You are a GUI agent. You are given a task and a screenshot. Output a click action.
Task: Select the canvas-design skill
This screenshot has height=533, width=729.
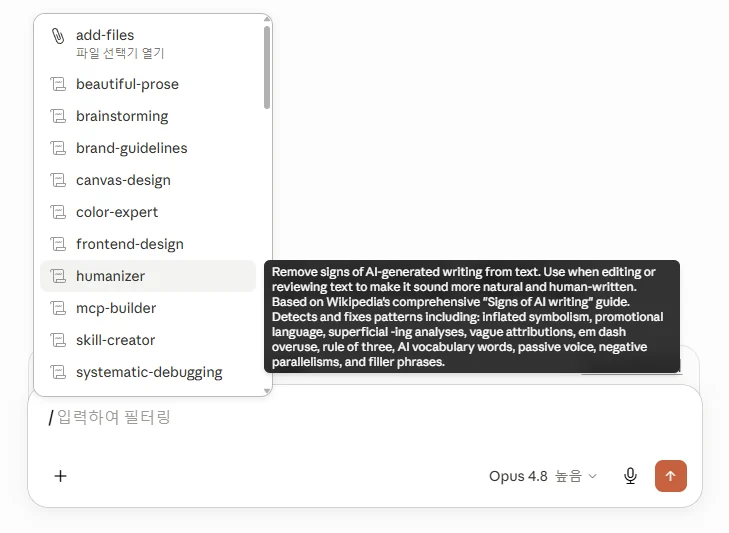pos(148,180)
